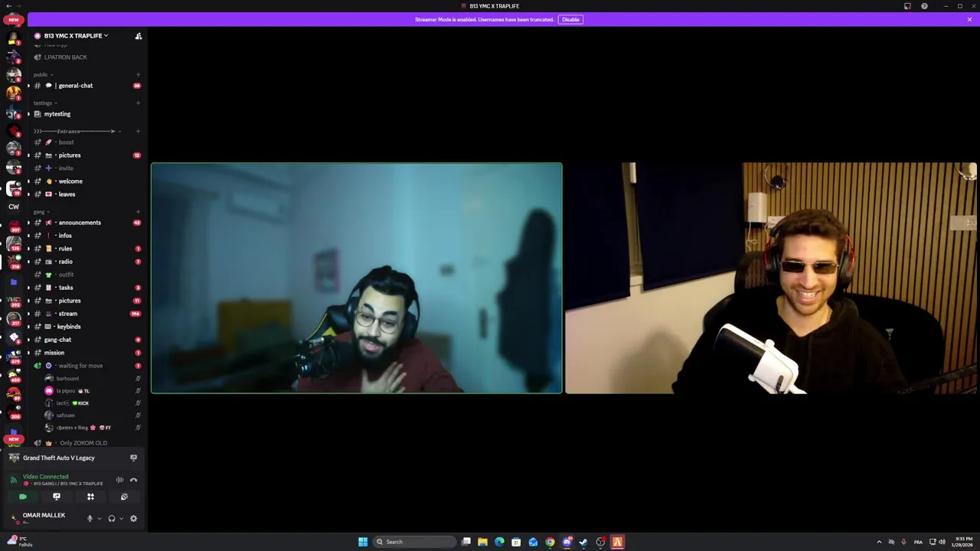Click the share screen button
This screenshot has height=551, width=980.
point(56,497)
